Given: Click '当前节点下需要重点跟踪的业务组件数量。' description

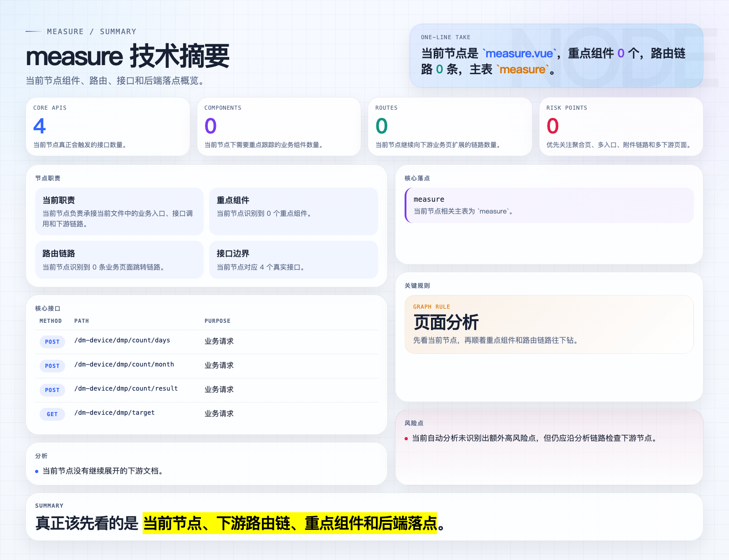Looking at the screenshot, I should (265, 145).
